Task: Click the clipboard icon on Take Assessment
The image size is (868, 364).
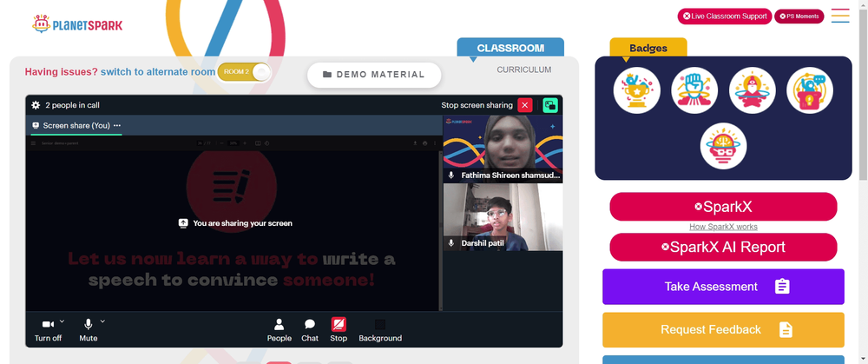Action: [x=782, y=287]
